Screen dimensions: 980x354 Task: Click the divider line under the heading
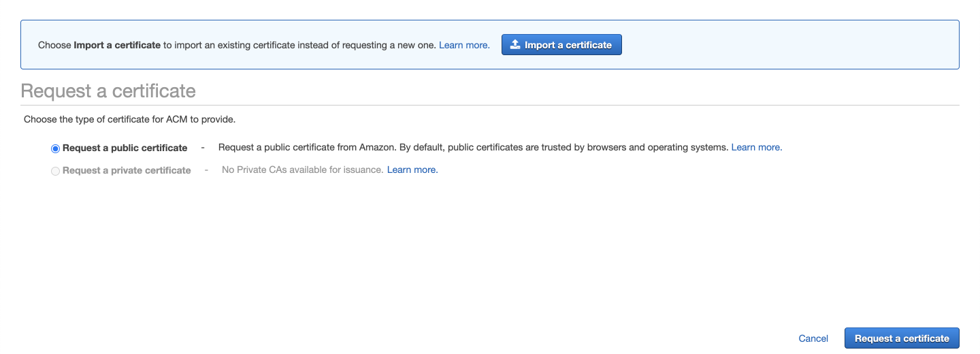(x=490, y=106)
